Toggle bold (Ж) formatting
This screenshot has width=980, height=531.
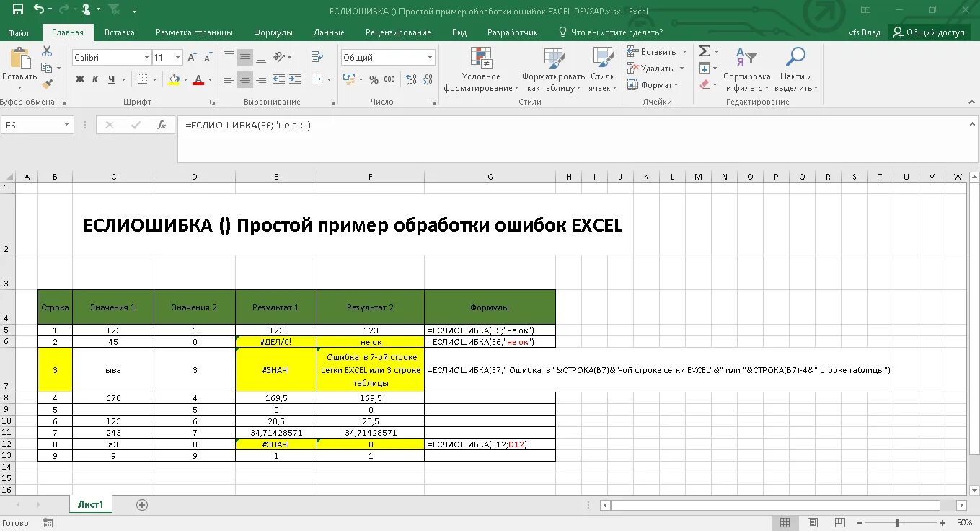pos(80,79)
